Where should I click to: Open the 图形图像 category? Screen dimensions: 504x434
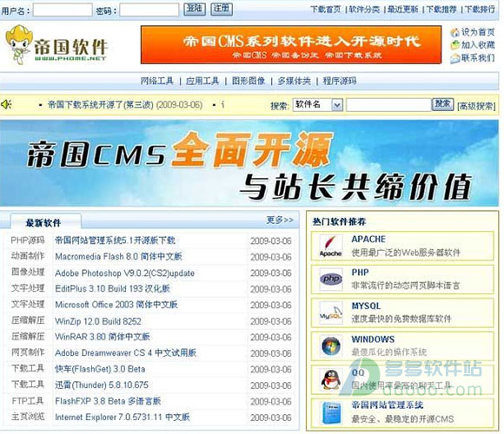[x=249, y=81]
